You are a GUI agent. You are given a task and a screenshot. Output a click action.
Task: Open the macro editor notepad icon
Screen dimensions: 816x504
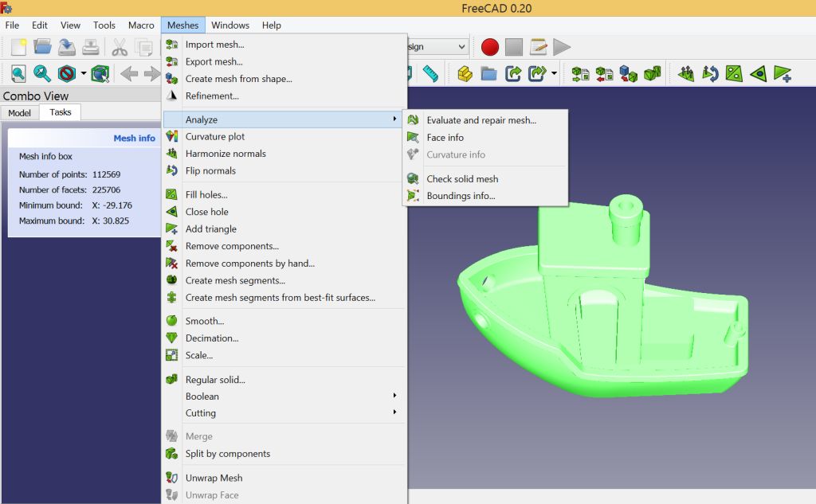pyautogui.click(x=539, y=47)
